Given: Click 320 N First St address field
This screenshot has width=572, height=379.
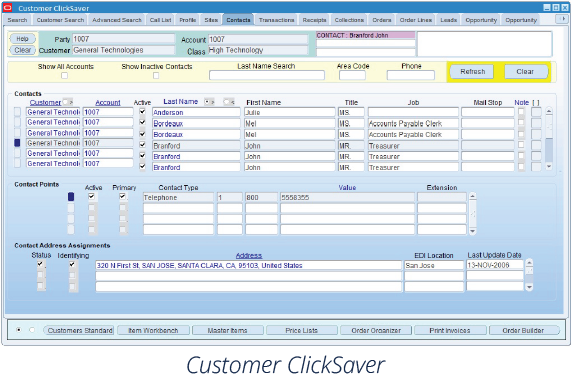Looking at the screenshot, I should [x=248, y=265].
